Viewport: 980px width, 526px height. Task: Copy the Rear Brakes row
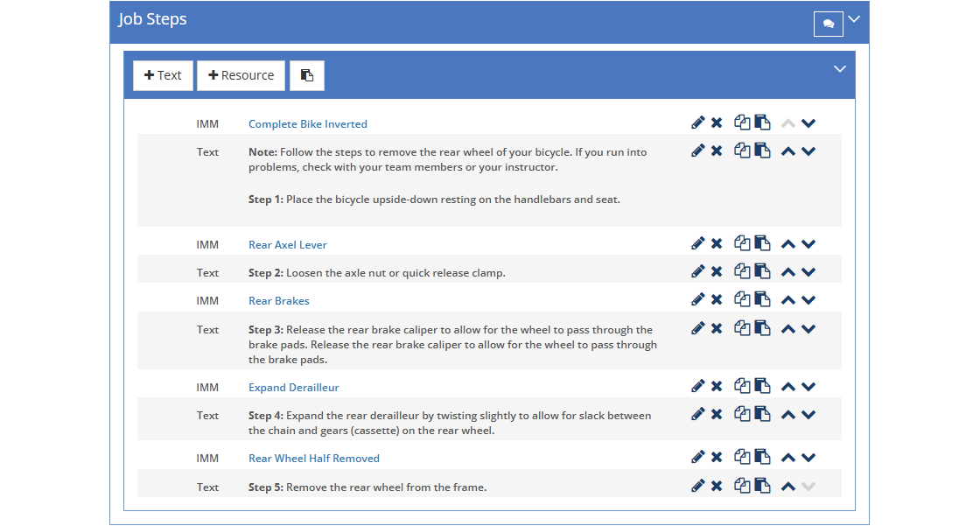point(742,299)
